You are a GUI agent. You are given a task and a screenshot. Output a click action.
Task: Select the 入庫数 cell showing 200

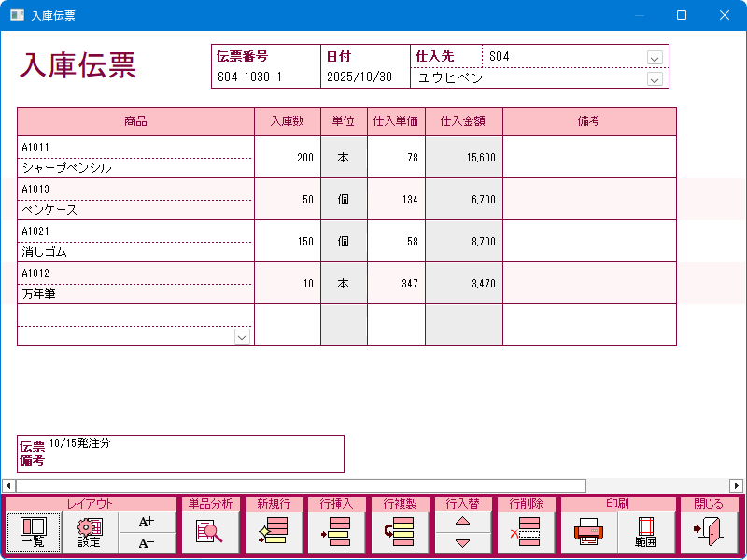pos(287,158)
